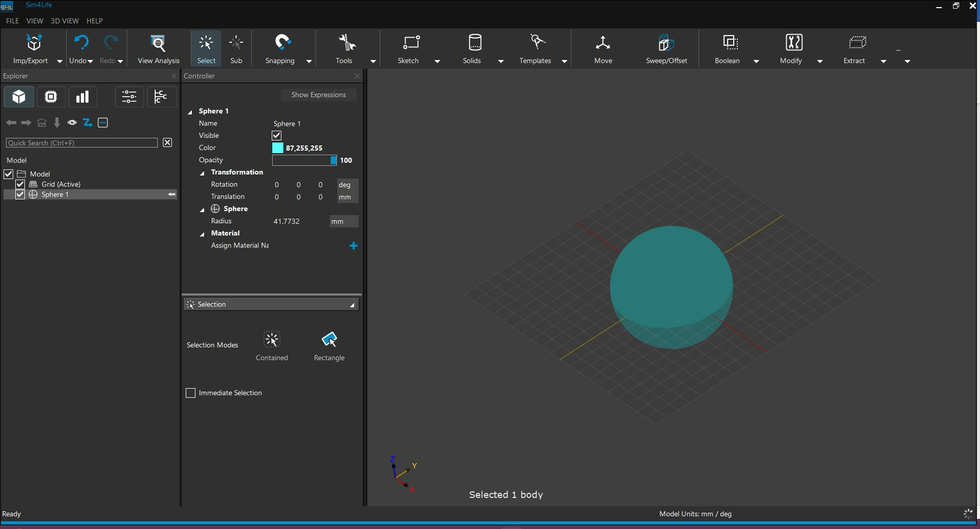
Task: Choose Contained selection mode
Action: pos(272,340)
